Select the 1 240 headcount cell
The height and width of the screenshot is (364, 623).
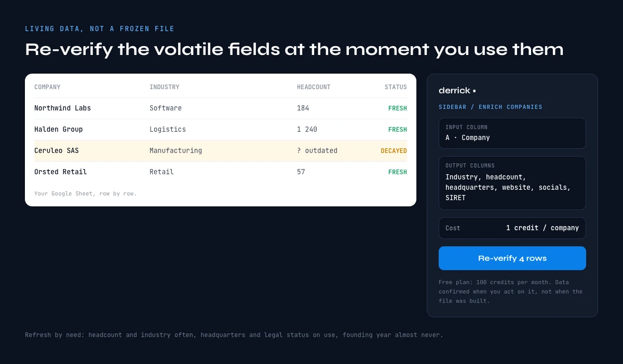click(307, 130)
